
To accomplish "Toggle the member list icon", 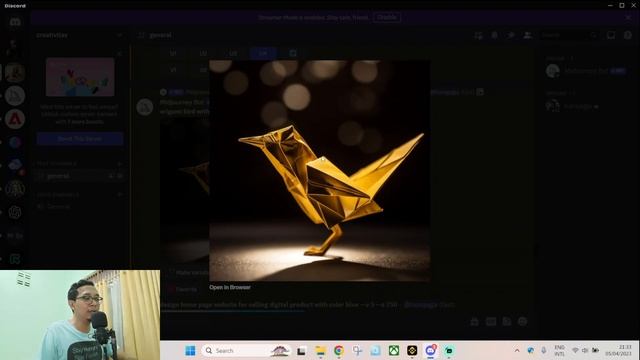I will point(527,36).
